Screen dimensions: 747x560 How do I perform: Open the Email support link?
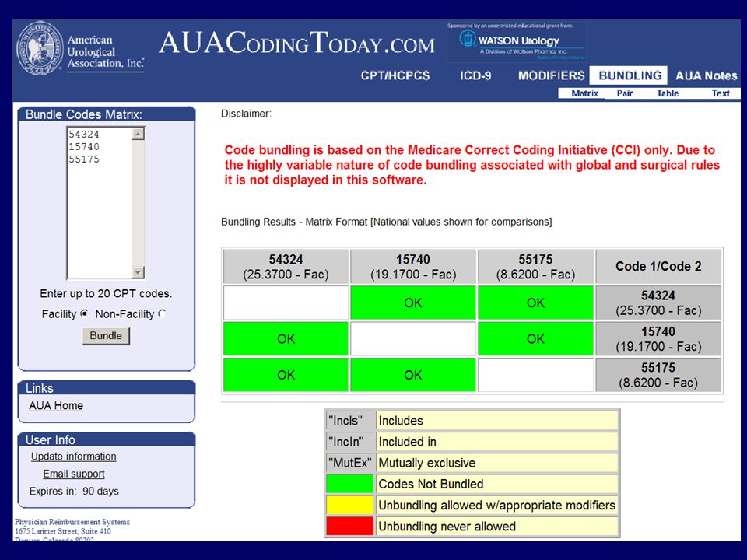click(x=73, y=474)
